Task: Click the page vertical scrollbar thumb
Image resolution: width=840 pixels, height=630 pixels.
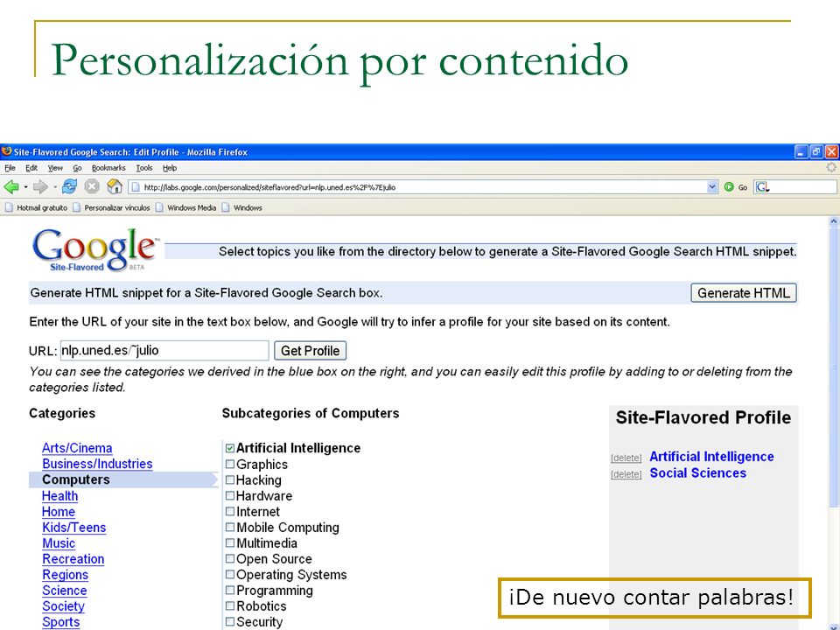Action: (x=834, y=367)
